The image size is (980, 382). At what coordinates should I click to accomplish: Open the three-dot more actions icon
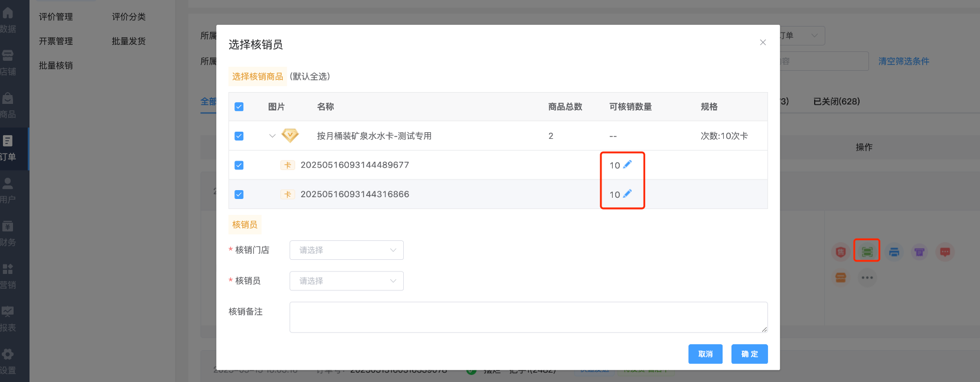point(867,277)
